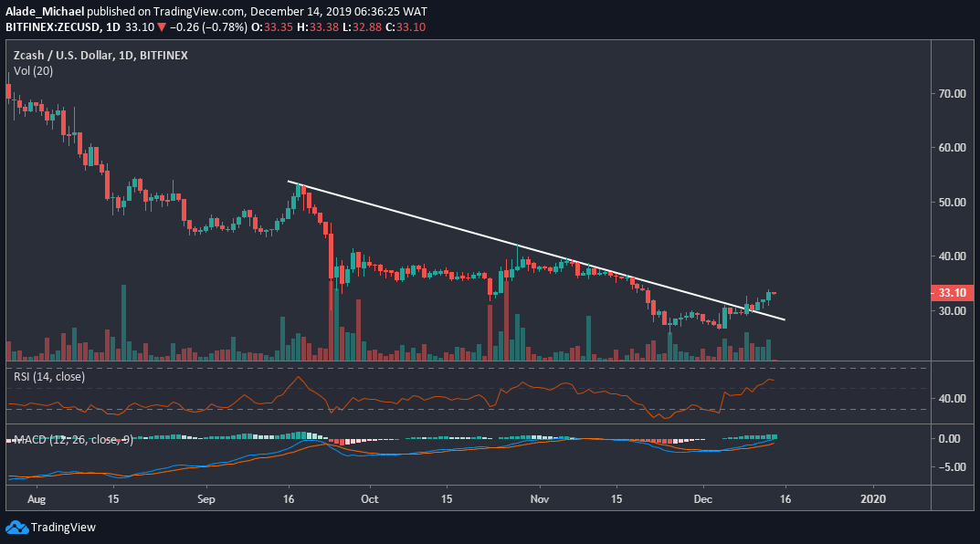Viewport: 980px width, 544px height.
Task: Toggle visibility of the Vol (20) overlay
Action: pos(32,70)
